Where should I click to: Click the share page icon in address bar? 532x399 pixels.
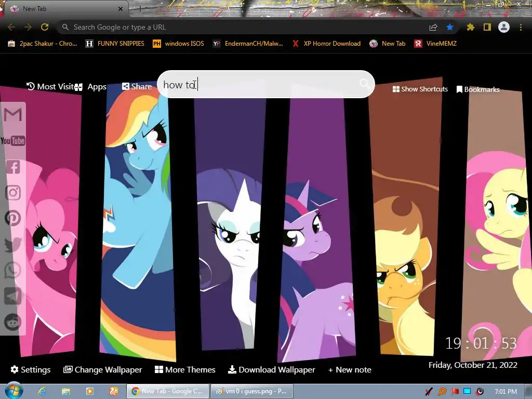pos(433,27)
